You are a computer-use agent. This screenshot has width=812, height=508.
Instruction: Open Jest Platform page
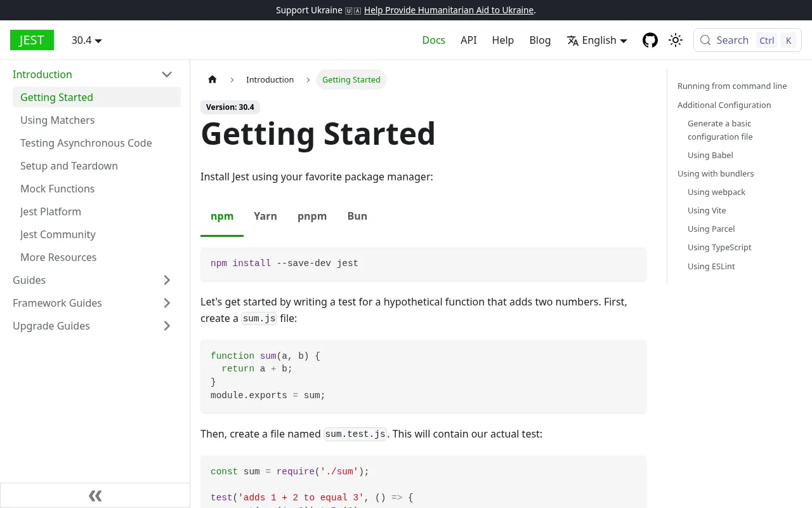point(96,211)
